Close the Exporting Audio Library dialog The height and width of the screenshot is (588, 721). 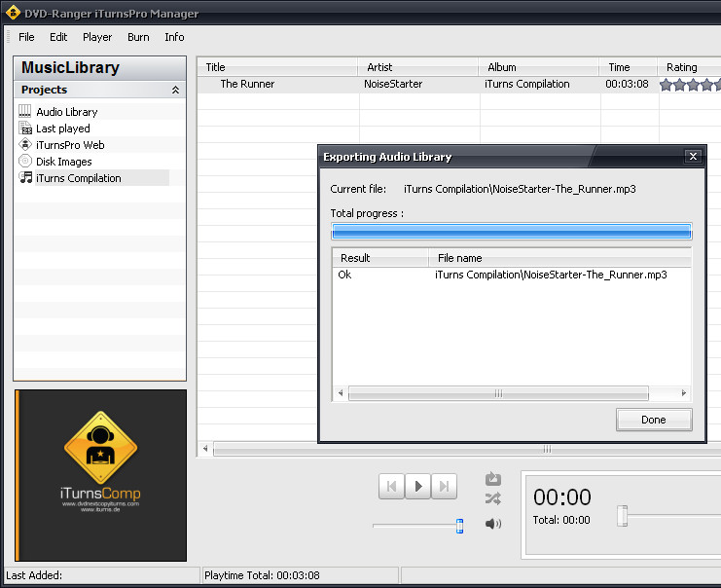(693, 156)
